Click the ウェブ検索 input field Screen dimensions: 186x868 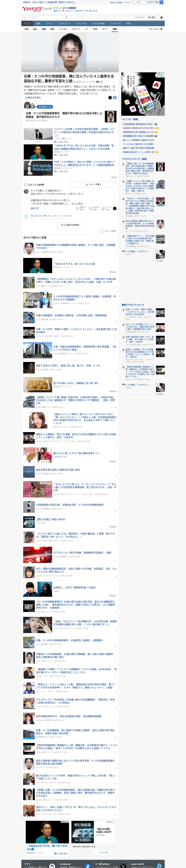(x=138, y=2)
